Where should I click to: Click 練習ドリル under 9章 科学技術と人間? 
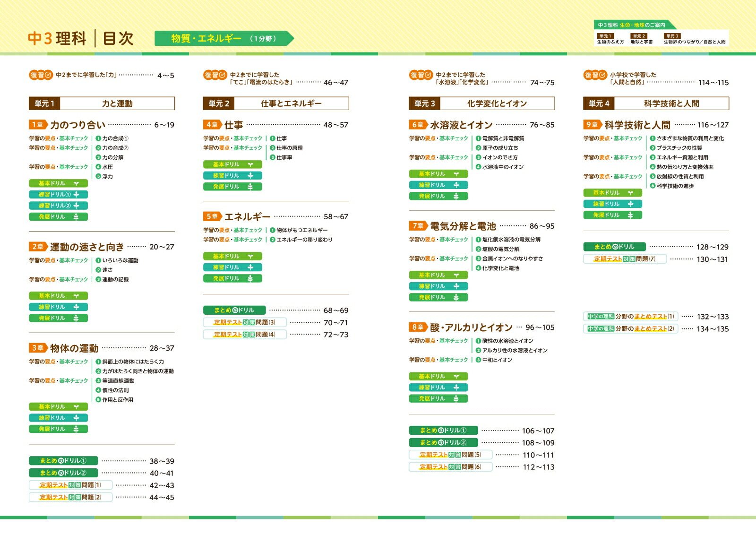pos(613,204)
